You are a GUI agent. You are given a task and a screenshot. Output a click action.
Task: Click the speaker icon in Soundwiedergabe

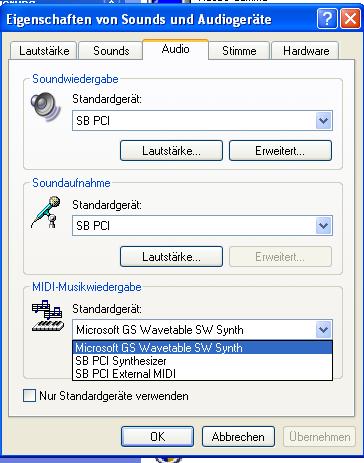[x=46, y=107]
